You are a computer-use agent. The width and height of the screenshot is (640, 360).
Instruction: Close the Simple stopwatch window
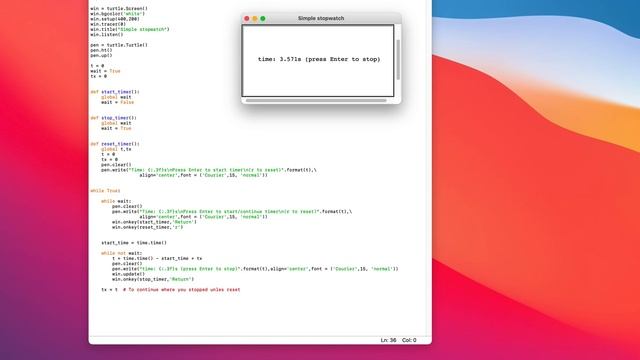click(x=247, y=18)
